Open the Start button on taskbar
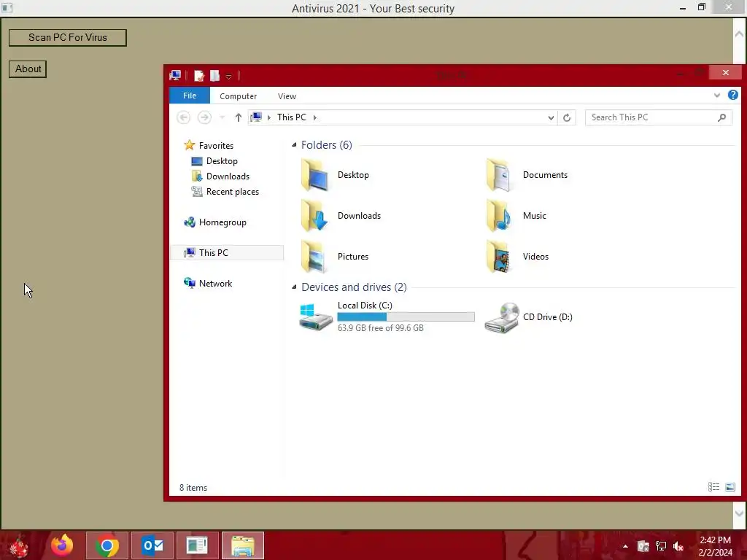Image resolution: width=747 pixels, height=560 pixels. point(18,546)
